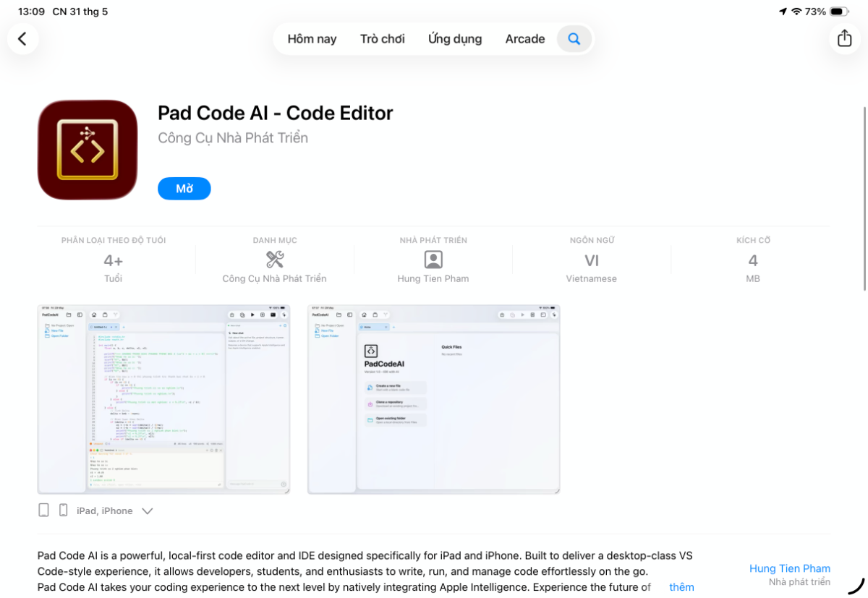868x598 pixels.
Task: Go back with the chevron button
Action: 22,39
